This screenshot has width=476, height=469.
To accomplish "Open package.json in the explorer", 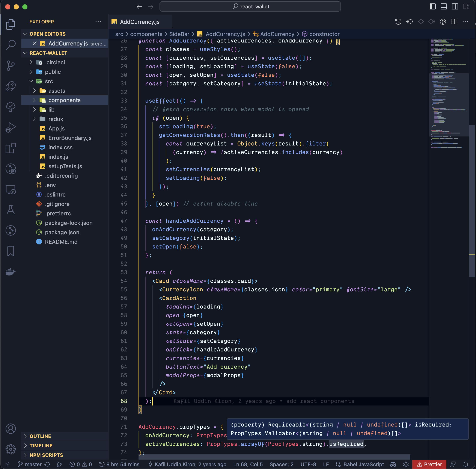I will (62, 232).
